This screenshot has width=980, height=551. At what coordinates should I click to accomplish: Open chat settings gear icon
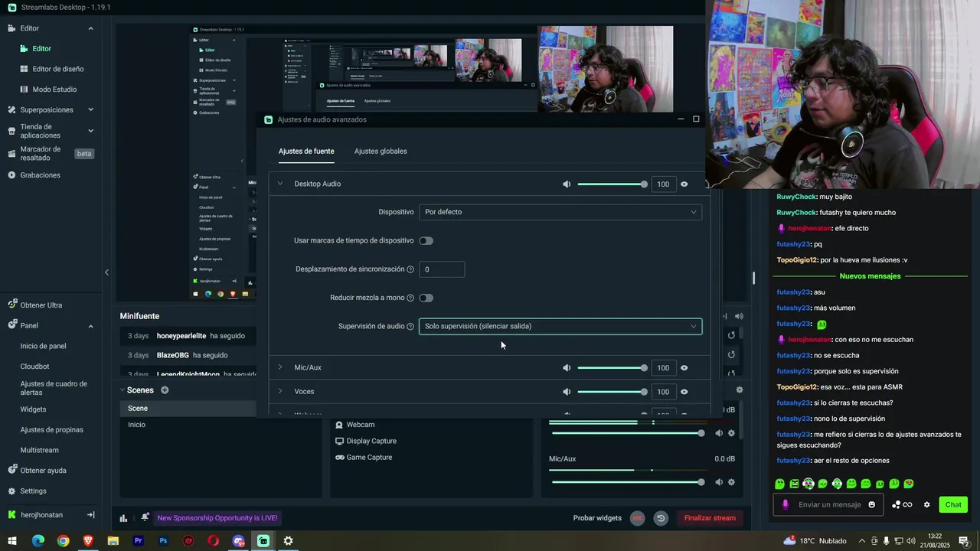click(x=927, y=505)
